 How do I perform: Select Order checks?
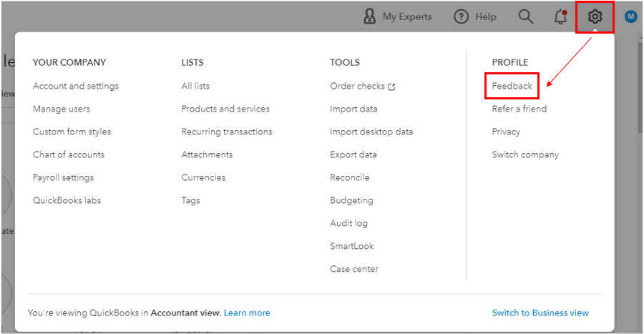pos(357,86)
